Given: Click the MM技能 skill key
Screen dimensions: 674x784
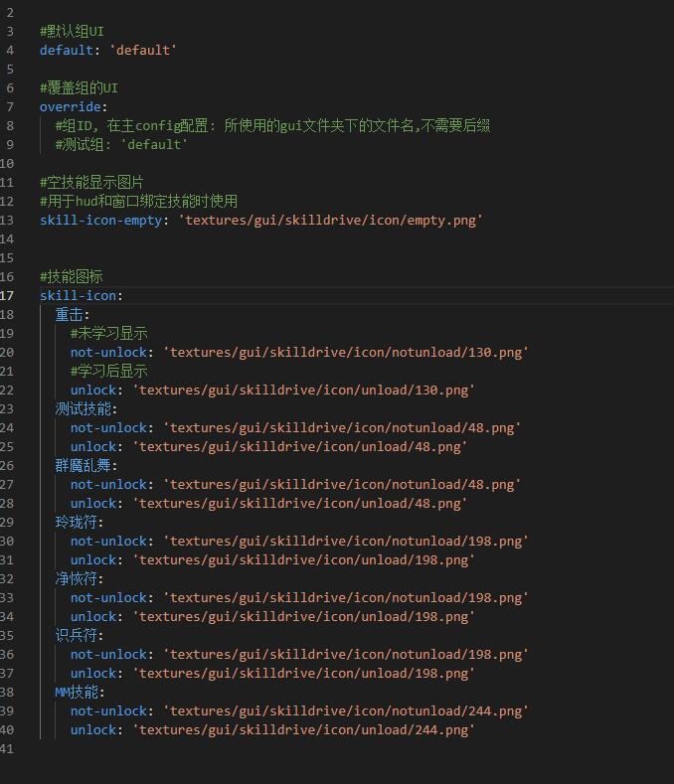Looking at the screenshot, I should point(78,692).
